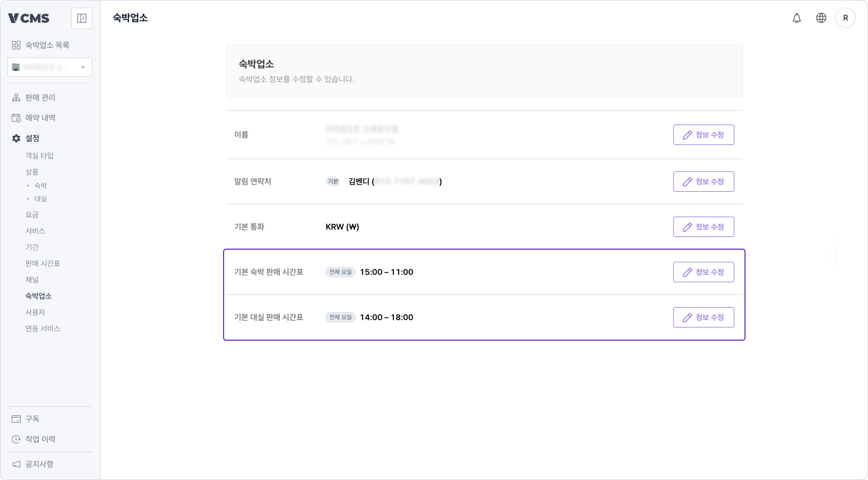This screenshot has width=868, height=480.
Task: Click the globe language icon
Action: click(x=821, y=17)
